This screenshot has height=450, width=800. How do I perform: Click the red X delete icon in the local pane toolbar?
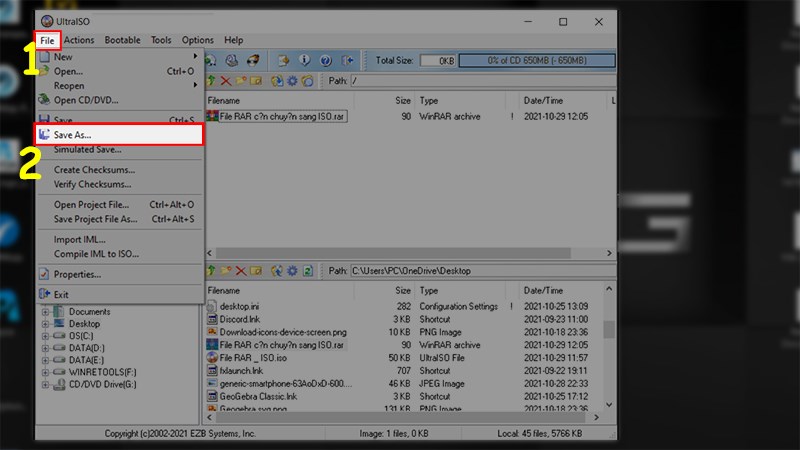[241, 270]
